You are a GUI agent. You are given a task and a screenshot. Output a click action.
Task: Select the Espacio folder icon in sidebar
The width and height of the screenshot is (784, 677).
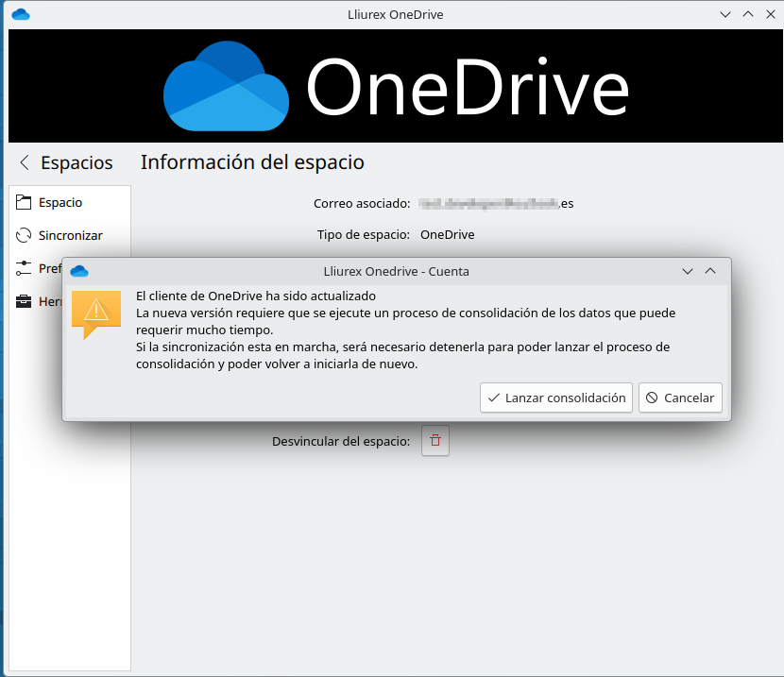point(25,202)
